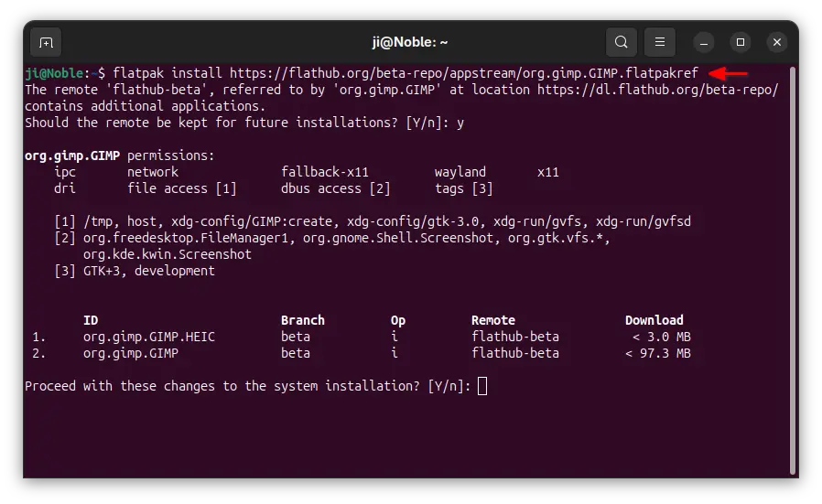Click the ji@Noble window title
This screenshot has width=822, height=504.
[410, 42]
